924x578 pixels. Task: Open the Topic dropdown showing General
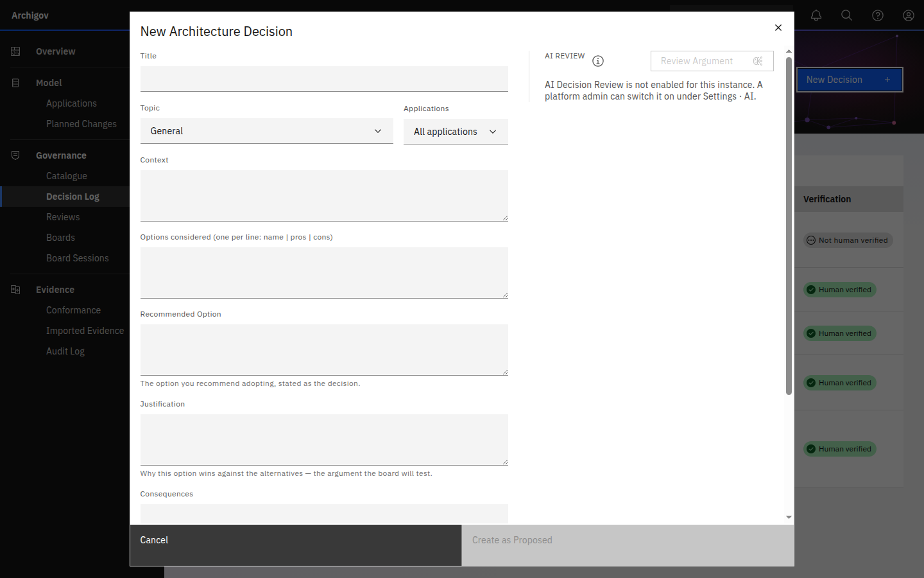pyautogui.click(x=266, y=131)
